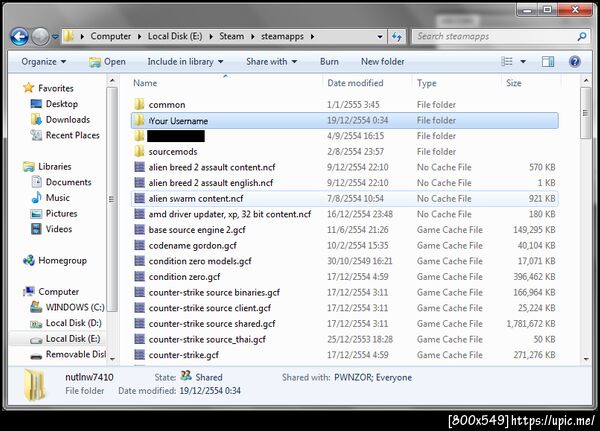Open the view options dropdown arrow
This screenshot has width=600, height=431.
click(x=523, y=62)
